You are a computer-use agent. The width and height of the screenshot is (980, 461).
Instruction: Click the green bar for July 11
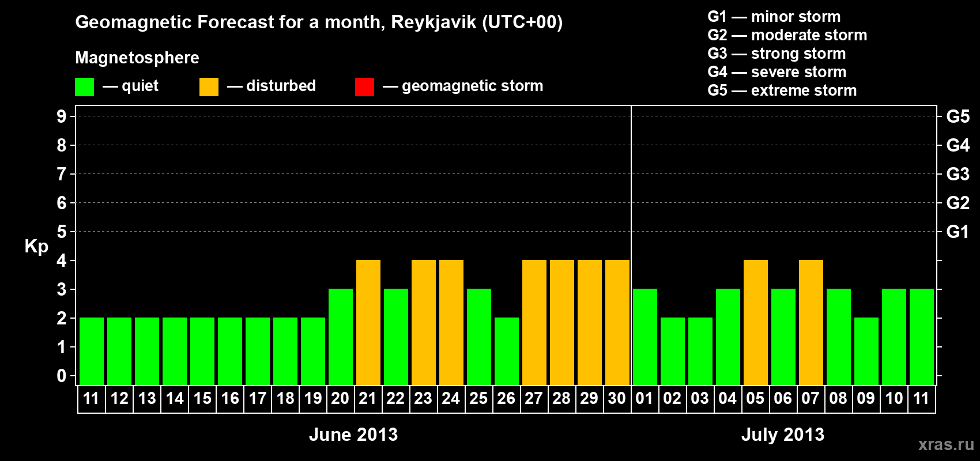point(922,337)
